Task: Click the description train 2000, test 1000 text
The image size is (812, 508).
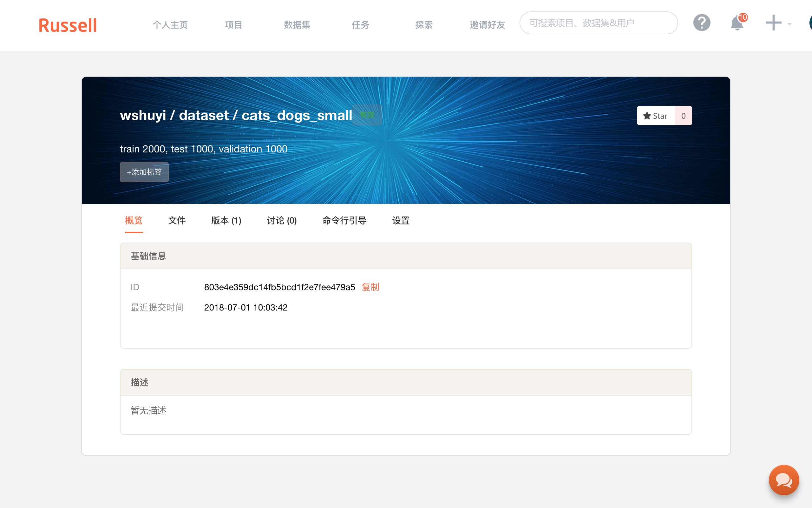Action: tap(204, 149)
